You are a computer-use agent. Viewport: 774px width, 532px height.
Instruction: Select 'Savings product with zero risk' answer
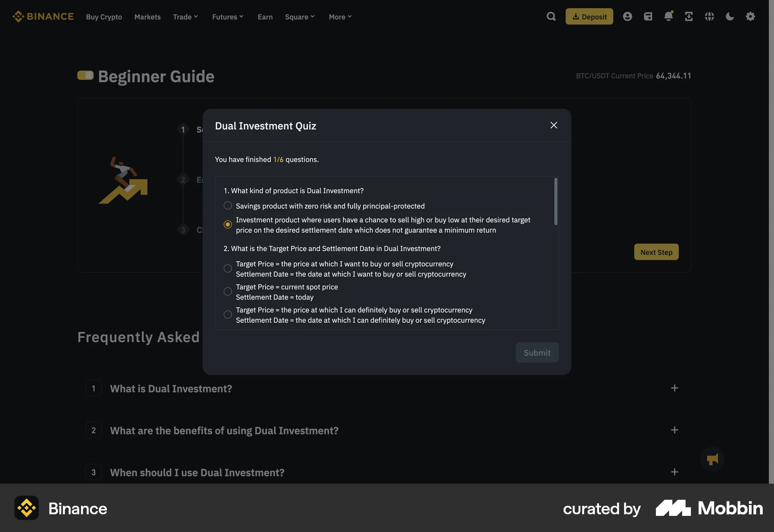click(x=228, y=205)
